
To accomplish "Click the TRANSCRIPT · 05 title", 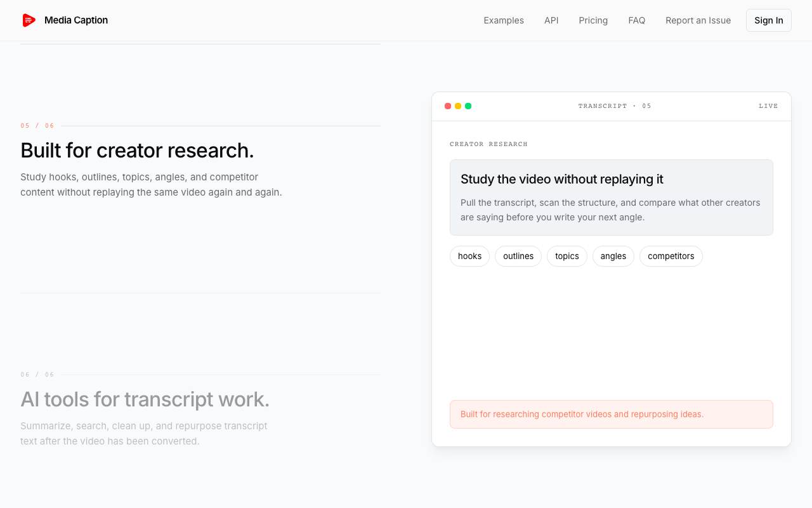I will pyautogui.click(x=615, y=106).
